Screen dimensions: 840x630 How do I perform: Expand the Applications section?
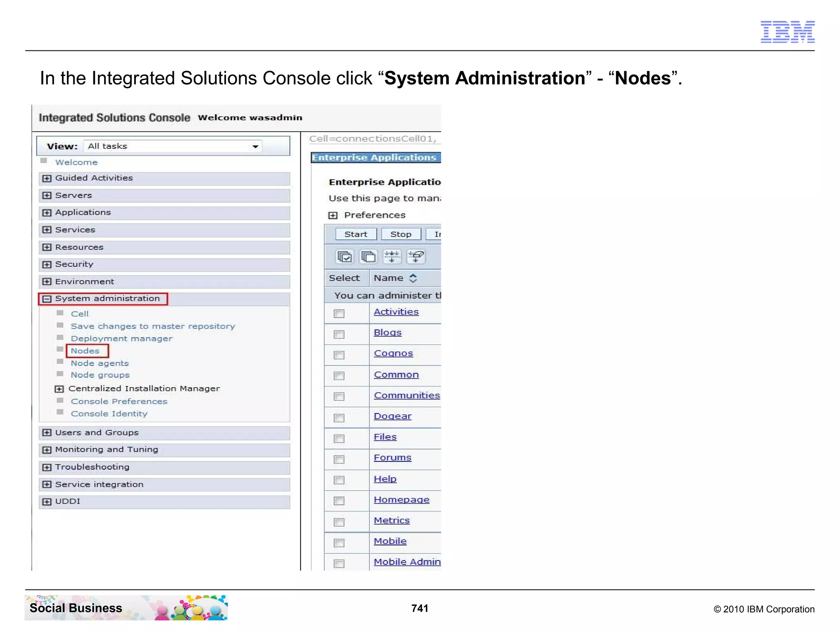point(47,213)
